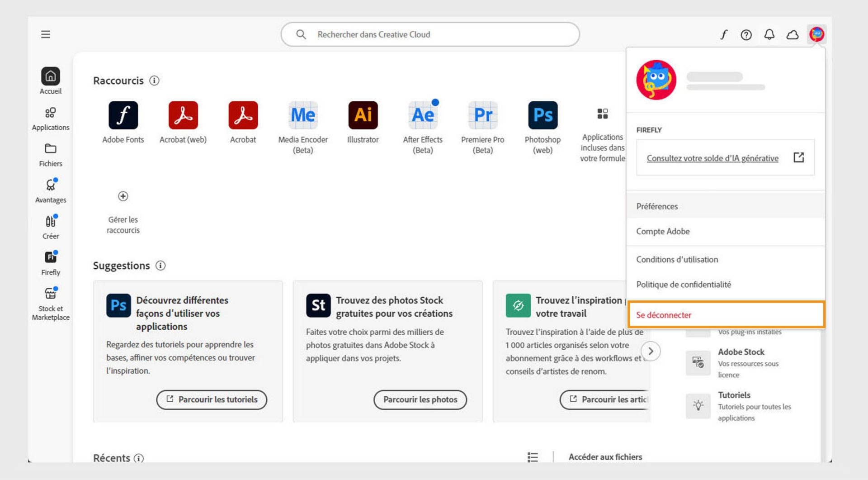Open Accéder aux fichiers link
The height and width of the screenshot is (480, 868).
point(605,457)
